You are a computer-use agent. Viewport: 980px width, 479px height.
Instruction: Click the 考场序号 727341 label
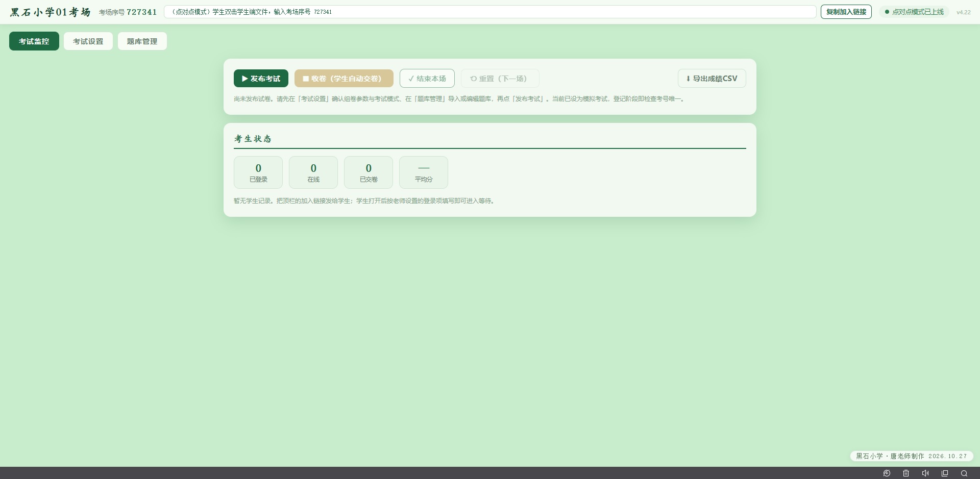(128, 12)
